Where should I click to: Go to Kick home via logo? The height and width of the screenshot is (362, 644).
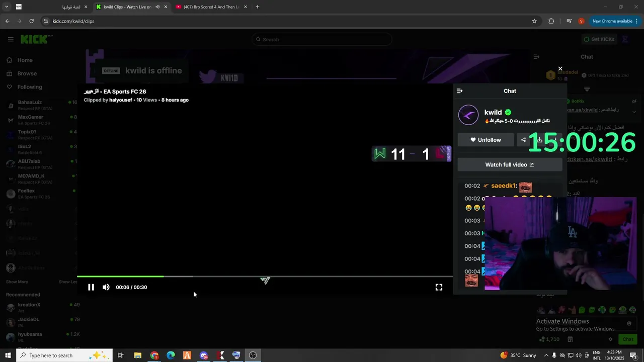(x=37, y=39)
